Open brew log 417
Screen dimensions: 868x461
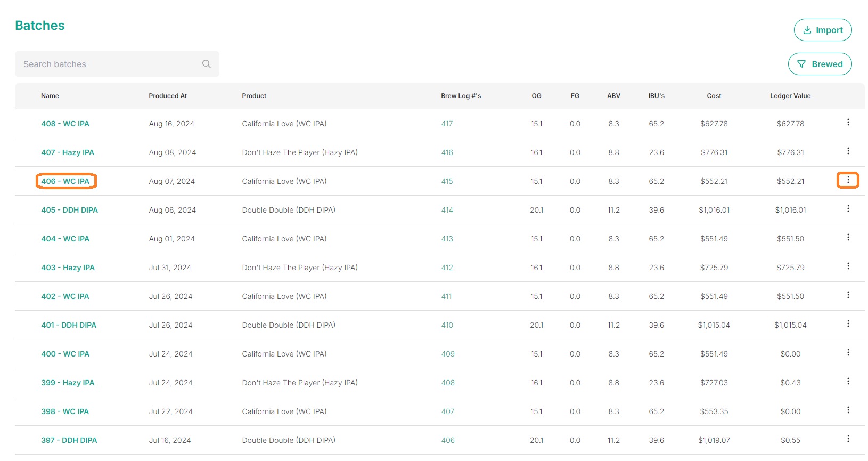(x=447, y=124)
